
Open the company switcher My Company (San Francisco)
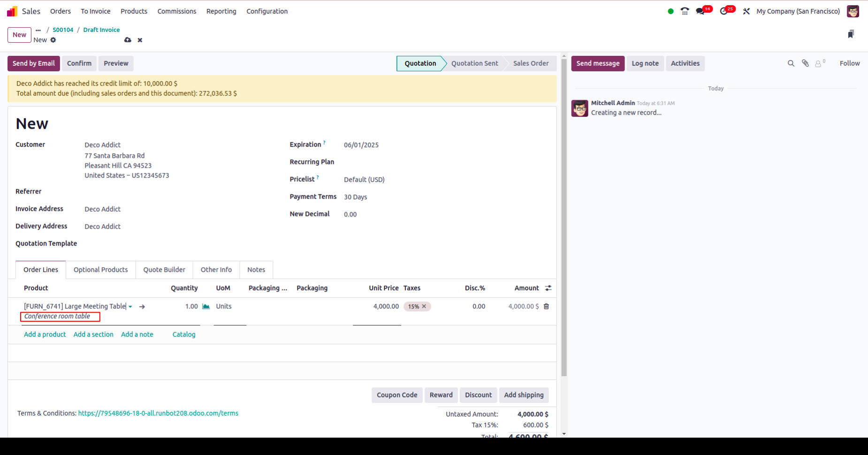798,11
